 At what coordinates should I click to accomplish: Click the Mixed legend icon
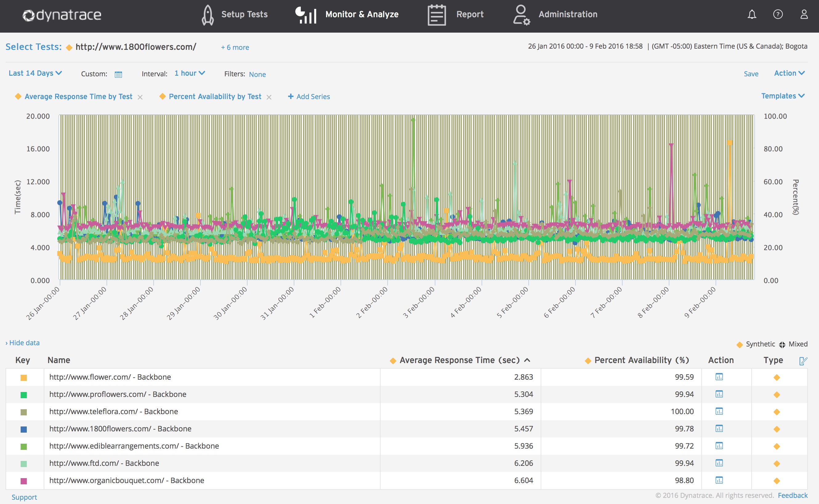(782, 345)
